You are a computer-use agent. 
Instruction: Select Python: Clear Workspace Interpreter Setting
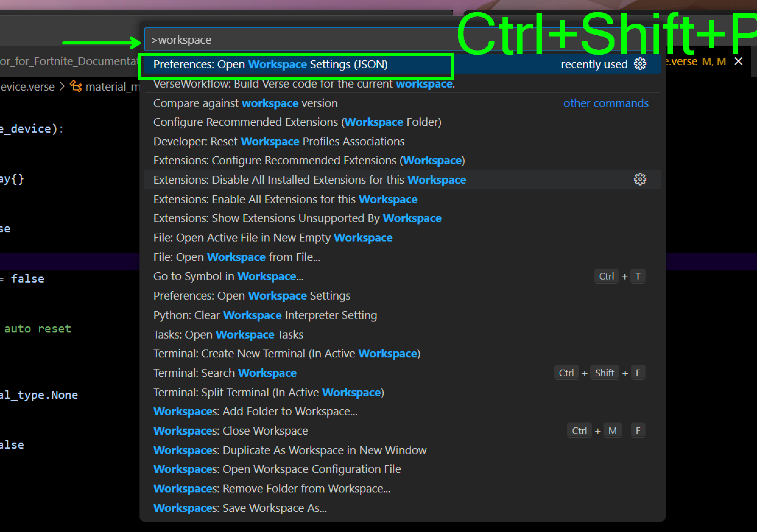point(265,315)
